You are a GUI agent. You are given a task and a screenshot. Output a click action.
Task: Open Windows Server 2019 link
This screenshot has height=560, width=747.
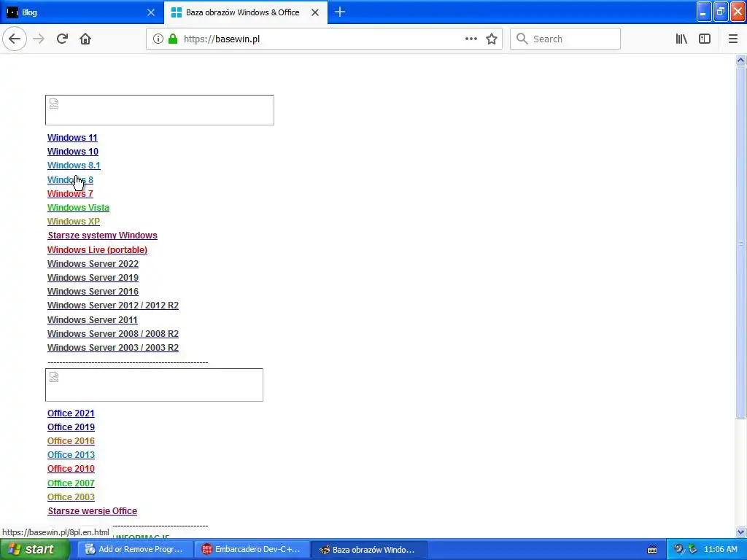93,278
